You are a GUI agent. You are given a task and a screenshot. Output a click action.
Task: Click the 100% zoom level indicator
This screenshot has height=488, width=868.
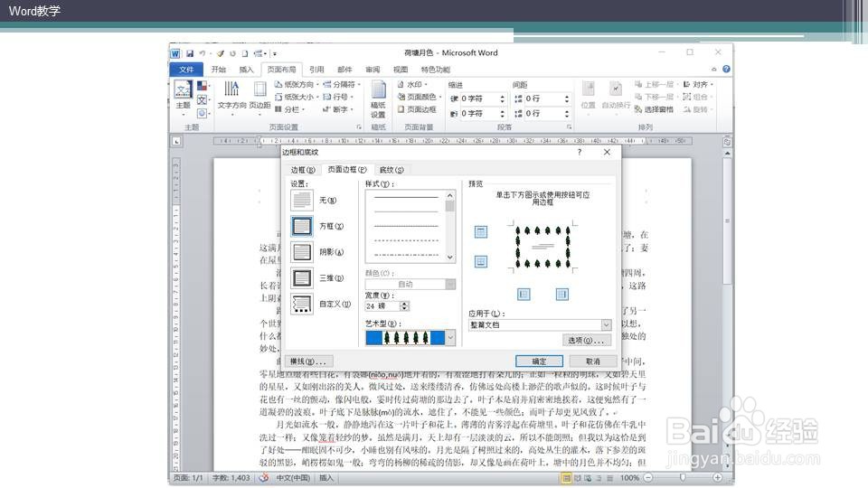[x=629, y=477]
